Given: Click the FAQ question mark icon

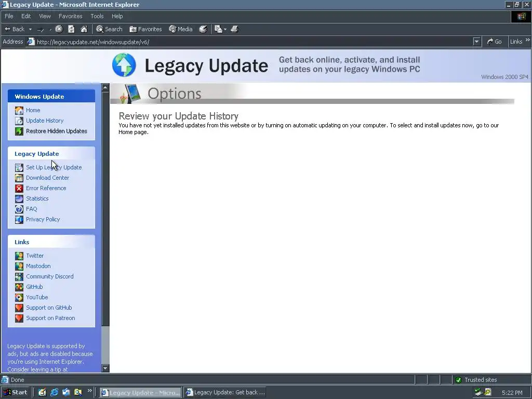Looking at the screenshot, I should pos(19,209).
